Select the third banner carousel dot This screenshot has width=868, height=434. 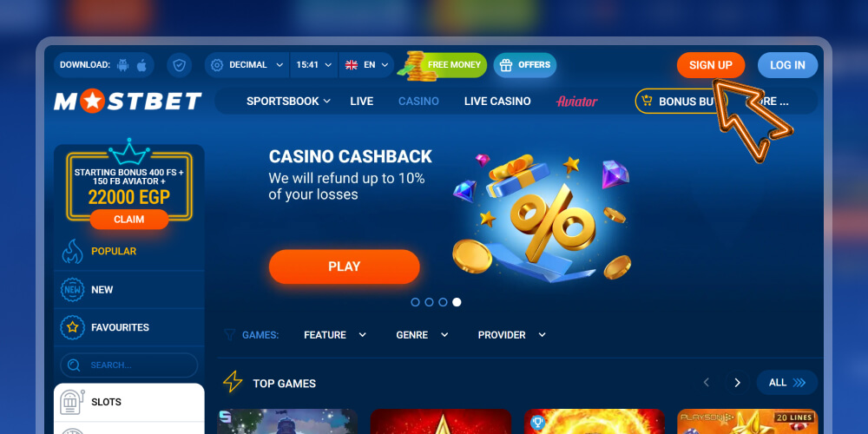click(x=443, y=302)
